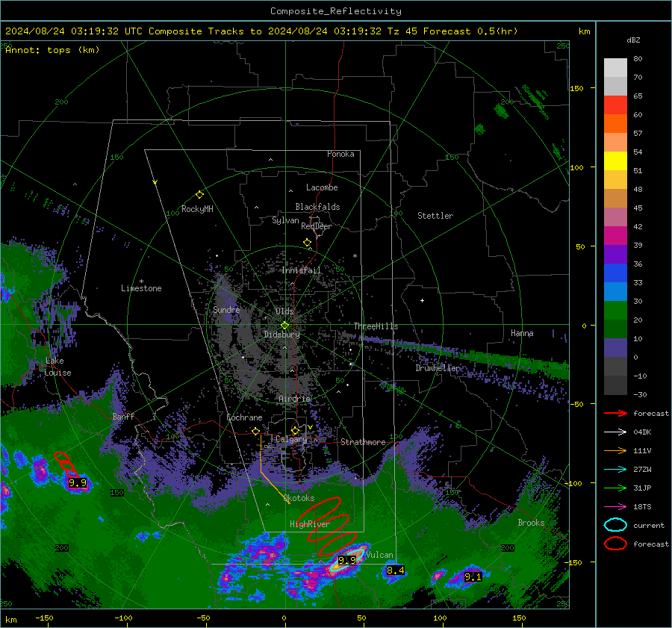Click the 9.9 storm top label near Vulcan
The width and height of the screenshot is (672, 628).
point(347,560)
